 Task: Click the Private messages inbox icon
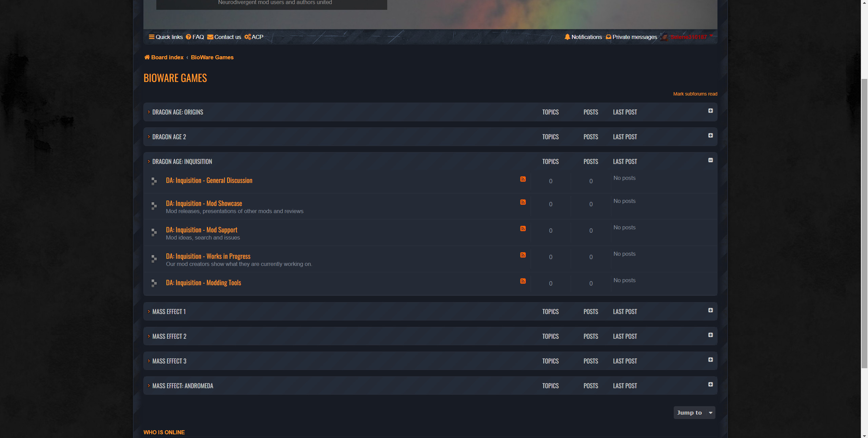pos(609,37)
